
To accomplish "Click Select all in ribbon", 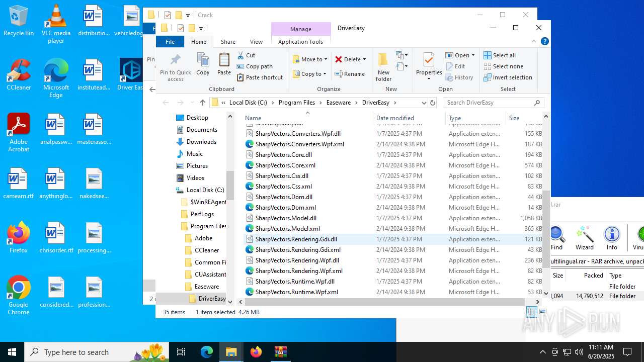I will tap(500, 55).
